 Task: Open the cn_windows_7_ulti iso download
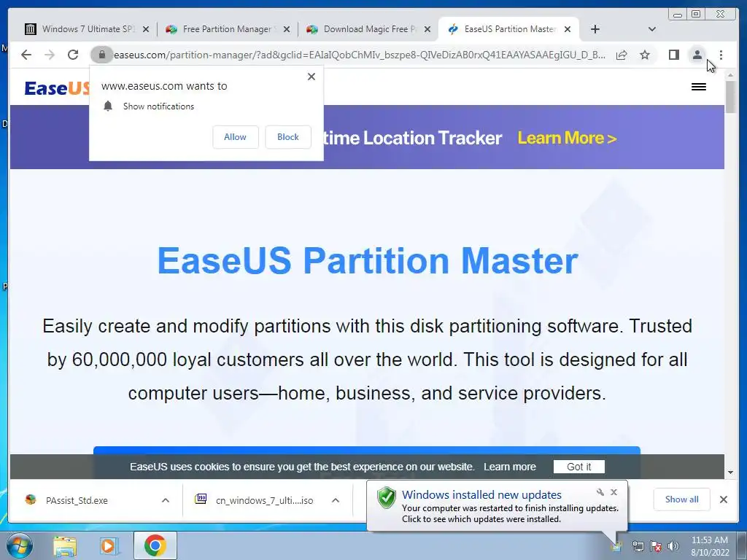[x=264, y=500]
